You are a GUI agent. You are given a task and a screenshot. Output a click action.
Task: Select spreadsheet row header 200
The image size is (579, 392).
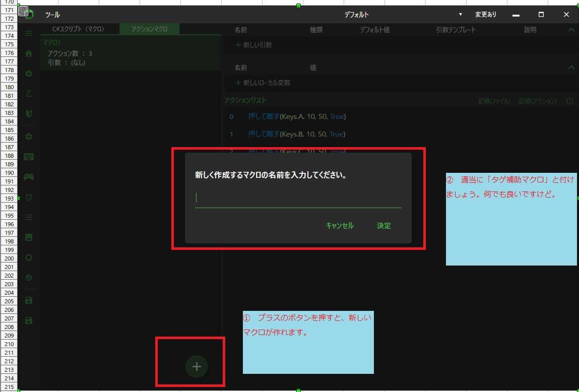9,258
